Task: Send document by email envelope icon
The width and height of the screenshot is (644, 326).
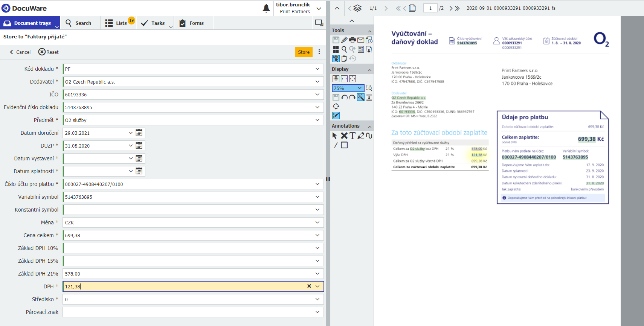Action: 361,40
